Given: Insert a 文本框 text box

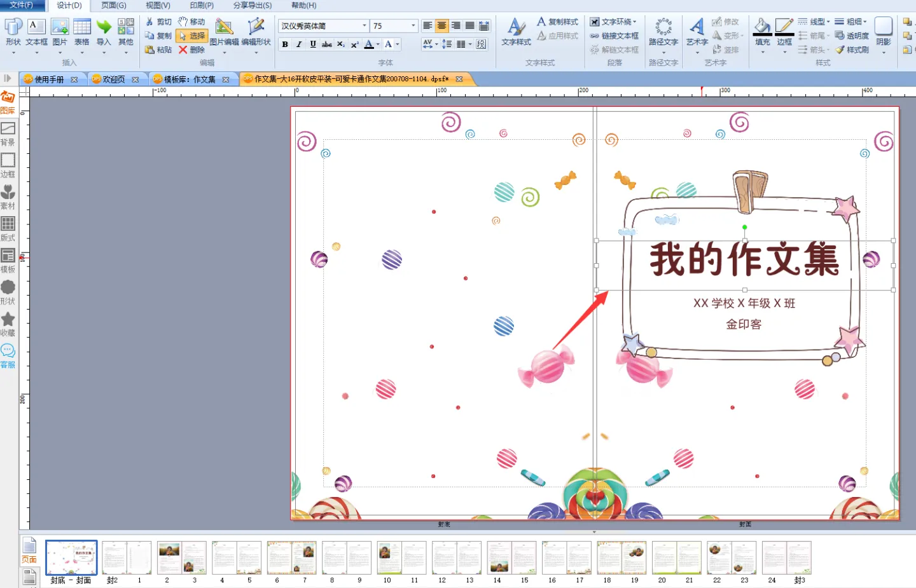Looking at the screenshot, I should (37, 32).
